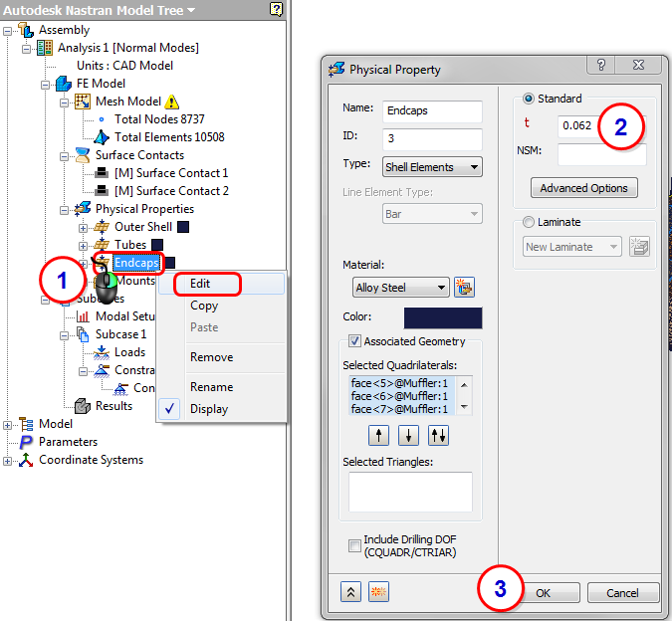Click the collapse dialog chevron button
The image size is (672, 621).
(351, 592)
